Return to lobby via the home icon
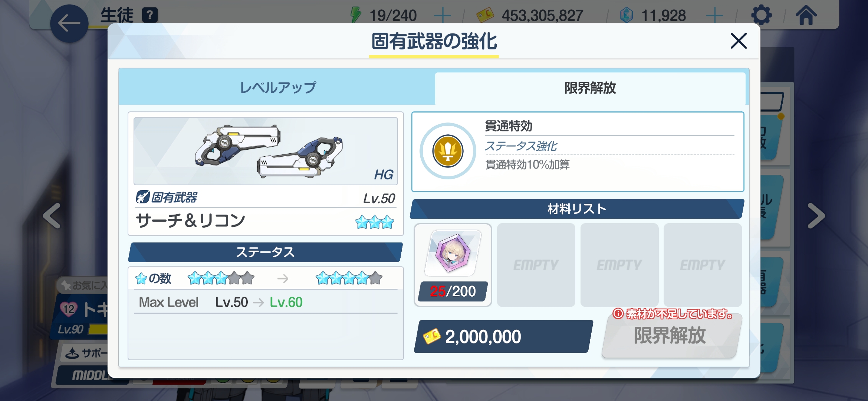This screenshot has height=401, width=868. pyautogui.click(x=806, y=15)
